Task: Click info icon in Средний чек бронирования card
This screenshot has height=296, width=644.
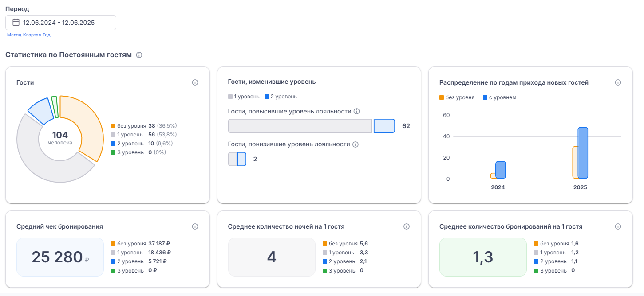Action: (195, 226)
